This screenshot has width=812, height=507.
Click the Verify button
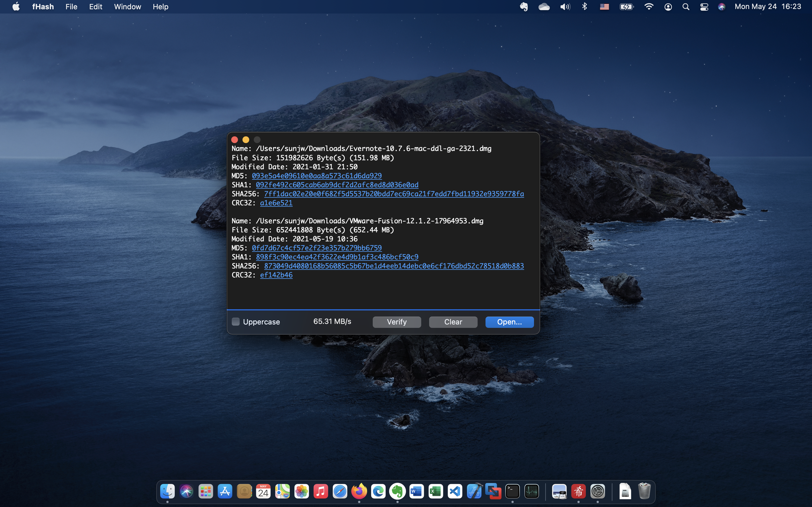point(396,322)
